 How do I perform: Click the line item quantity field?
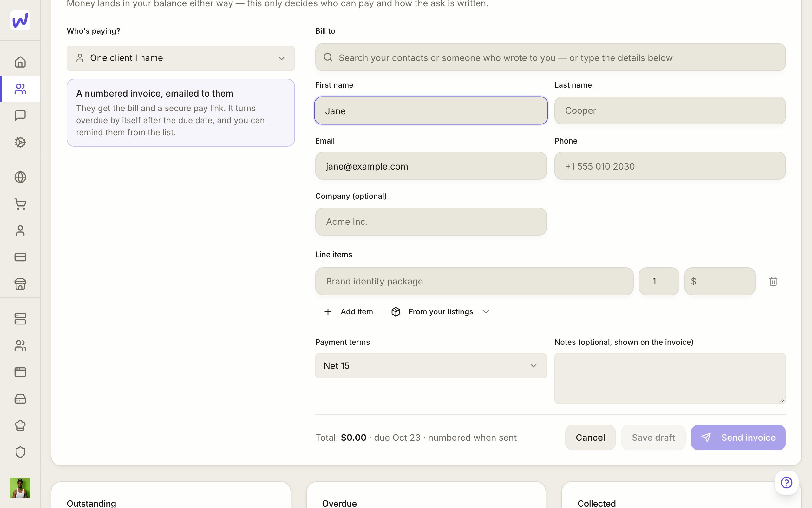(x=659, y=281)
